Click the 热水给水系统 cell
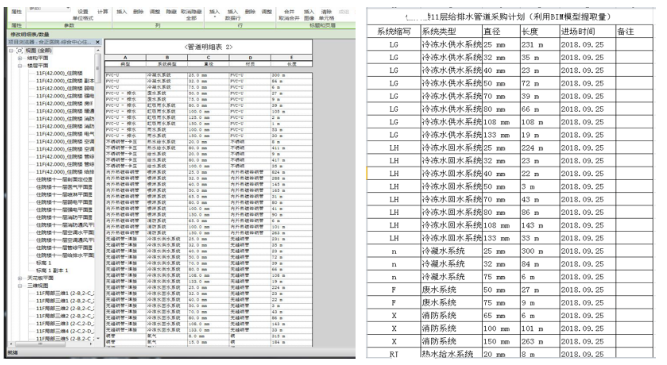This screenshot has height=365, width=667. (451, 354)
